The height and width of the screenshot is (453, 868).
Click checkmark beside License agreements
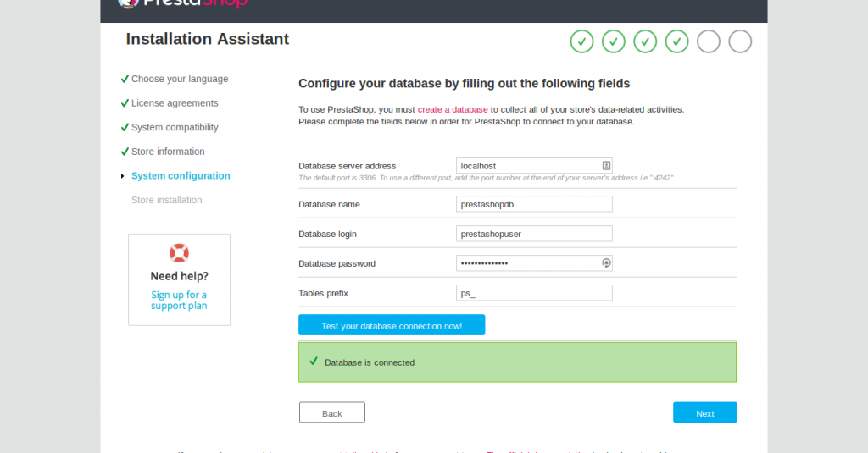[125, 103]
